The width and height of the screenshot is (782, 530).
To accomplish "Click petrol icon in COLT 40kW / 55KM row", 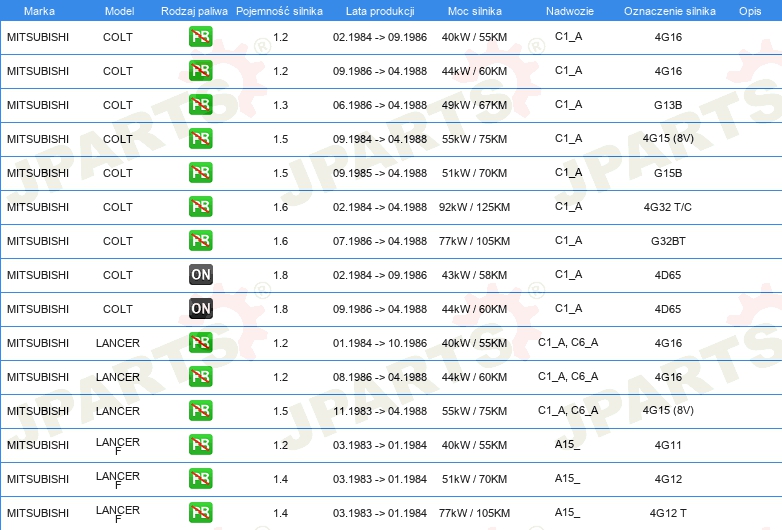I will [200, 37].
